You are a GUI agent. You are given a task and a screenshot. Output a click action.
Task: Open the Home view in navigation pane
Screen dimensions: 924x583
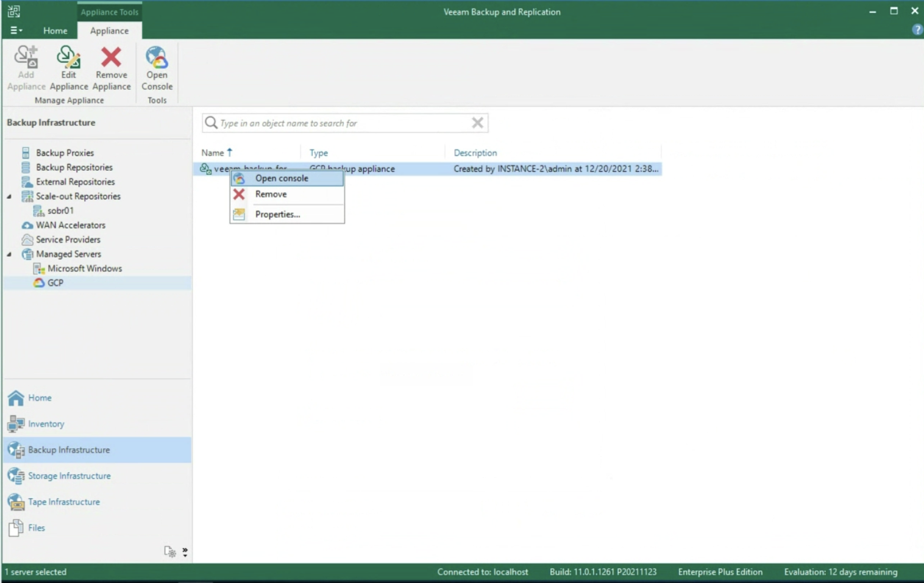click(x=98, y=398)
